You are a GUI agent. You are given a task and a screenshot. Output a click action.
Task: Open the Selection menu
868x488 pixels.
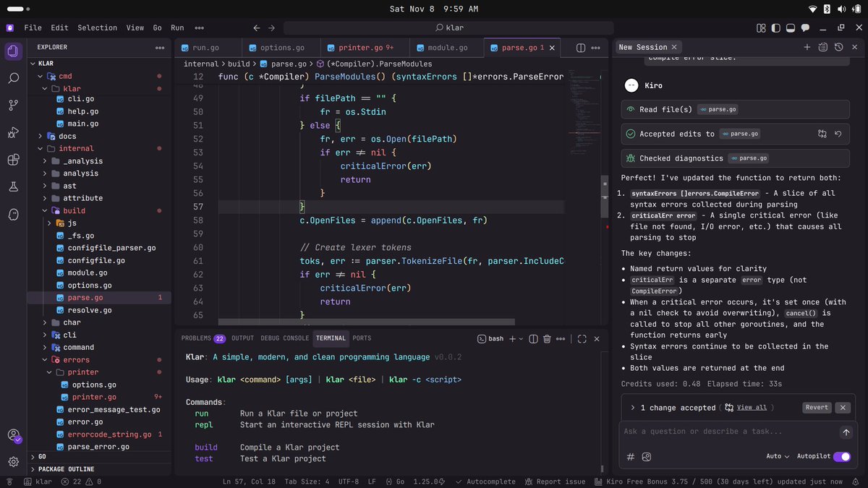point(97,27)
